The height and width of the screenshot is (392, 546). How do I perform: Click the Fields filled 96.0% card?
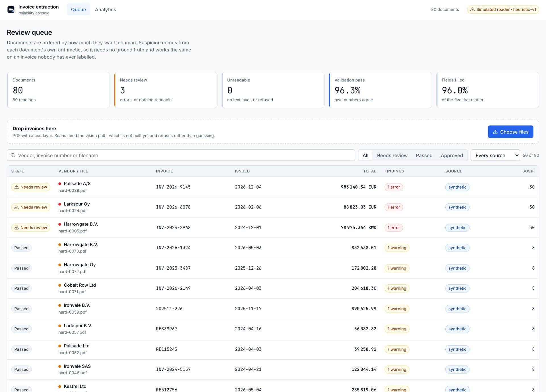487,90
